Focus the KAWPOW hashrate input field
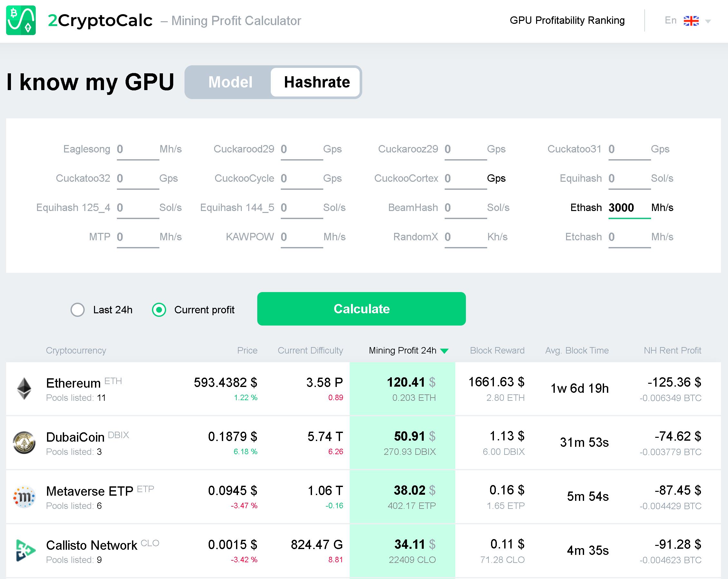The width and height of the screenshot is (728, 579). click(x=301, y=237)
